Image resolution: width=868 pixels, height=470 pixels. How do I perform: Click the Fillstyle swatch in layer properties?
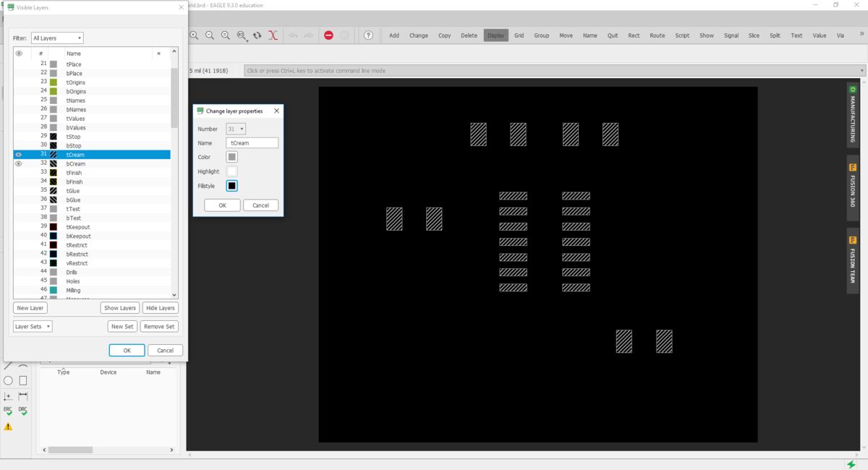[x=231, y=186]
